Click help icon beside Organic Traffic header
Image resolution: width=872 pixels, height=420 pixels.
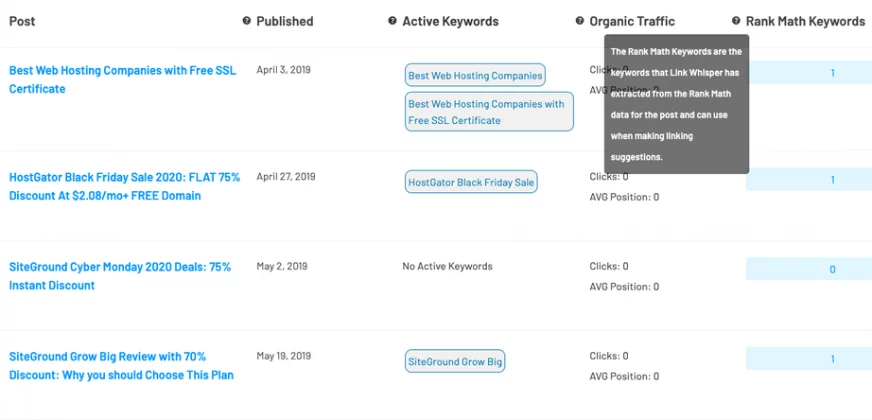(x=579, y=21)
